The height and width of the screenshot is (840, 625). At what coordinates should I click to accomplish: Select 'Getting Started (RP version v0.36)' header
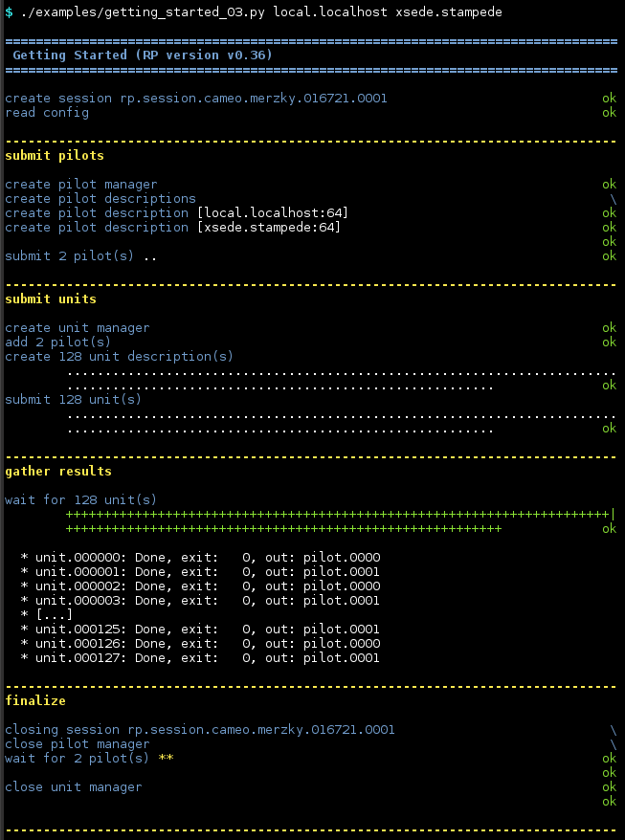click(x=143, y=55)
